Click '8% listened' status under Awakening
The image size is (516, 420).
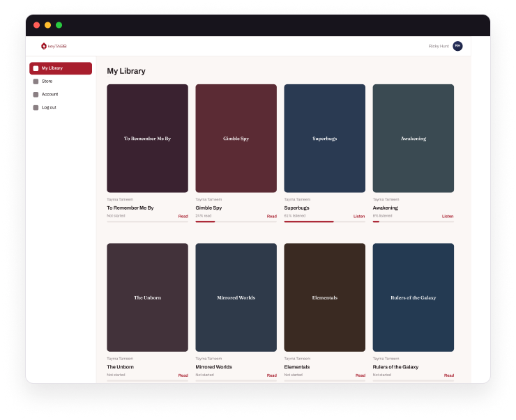pyautogui.click(x=382, y=216)
